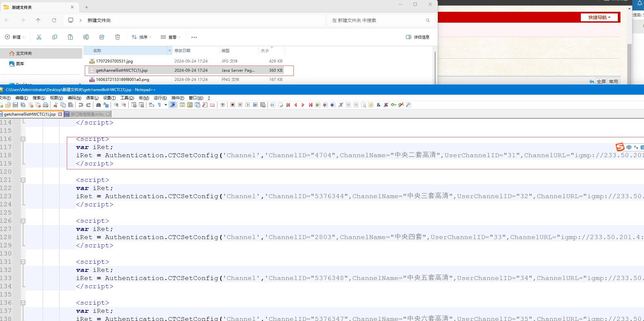Click the Share icon in Explorer toolbar
Image resolution: width=644 pixels, height=321 pixels.
point(102,37)
